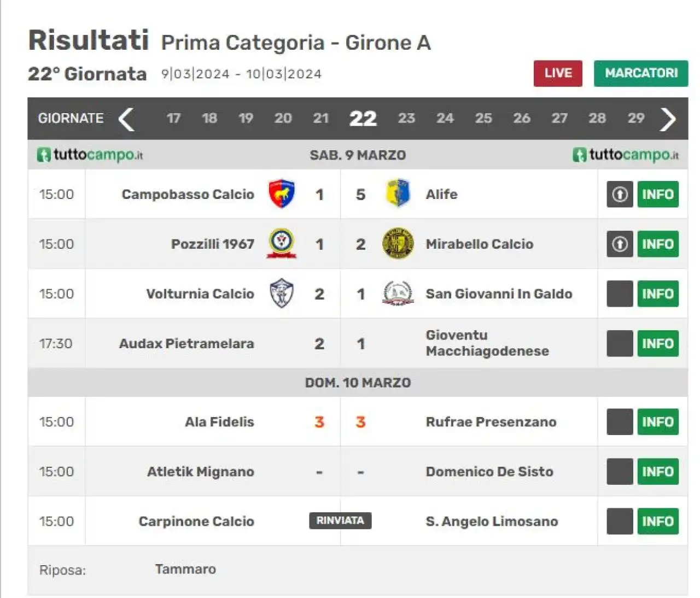Click the Campobasso Calcio team crest
This screenshot has height=598, width=700.
point(281,194)
